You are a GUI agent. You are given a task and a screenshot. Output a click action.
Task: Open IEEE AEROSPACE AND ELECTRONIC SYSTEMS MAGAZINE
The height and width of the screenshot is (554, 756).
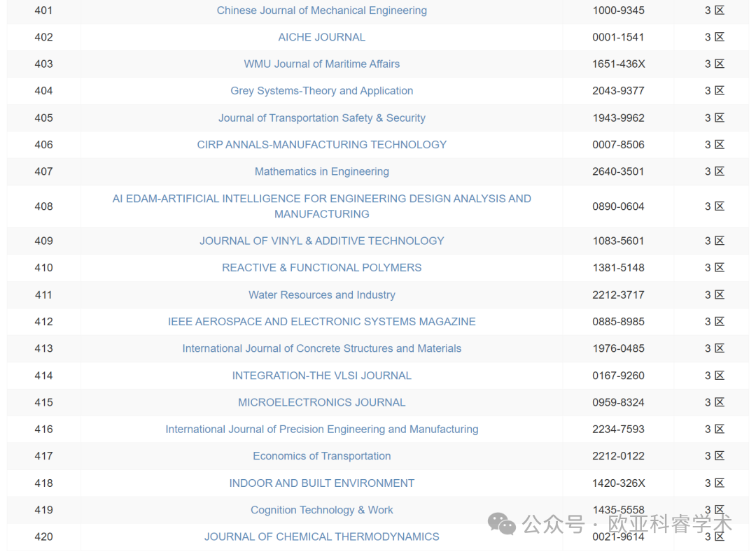point(321,322)
